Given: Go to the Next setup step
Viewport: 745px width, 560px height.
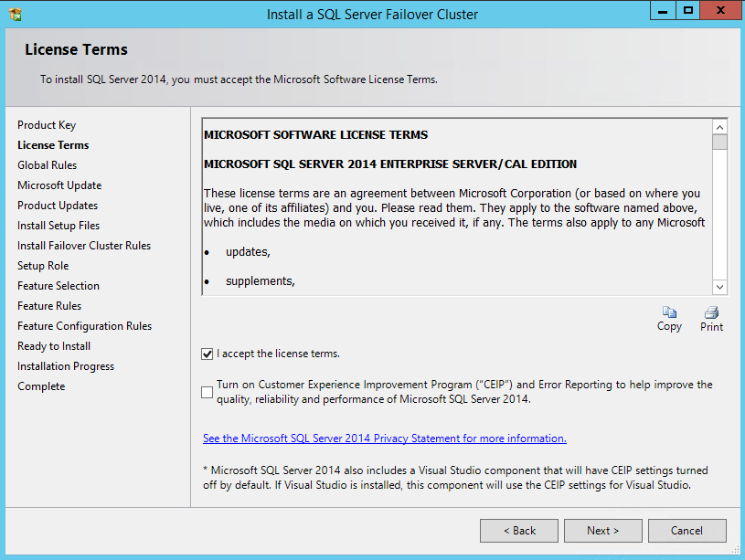Looking at the screenshot, I should click(602, 530).
